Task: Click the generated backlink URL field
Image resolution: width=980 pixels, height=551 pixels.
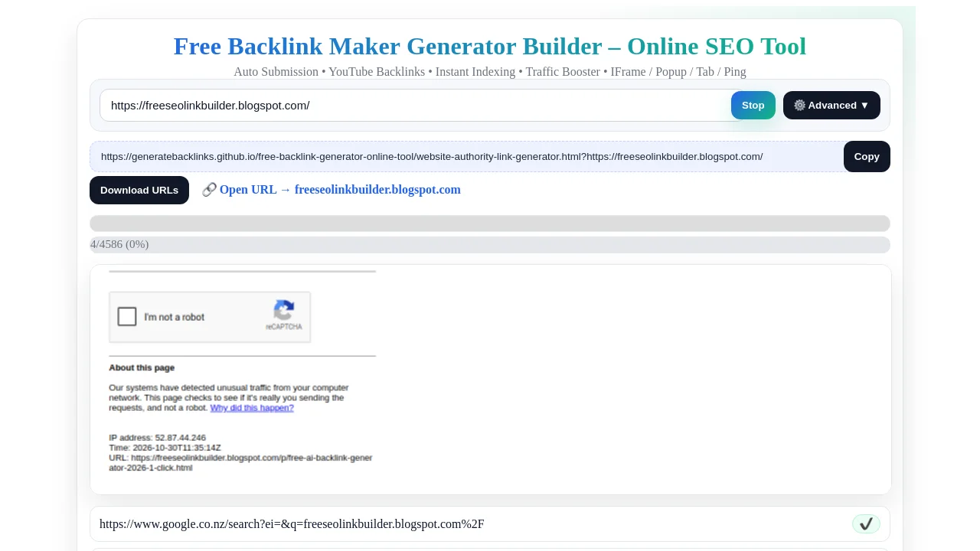Action: coord(467,157)
